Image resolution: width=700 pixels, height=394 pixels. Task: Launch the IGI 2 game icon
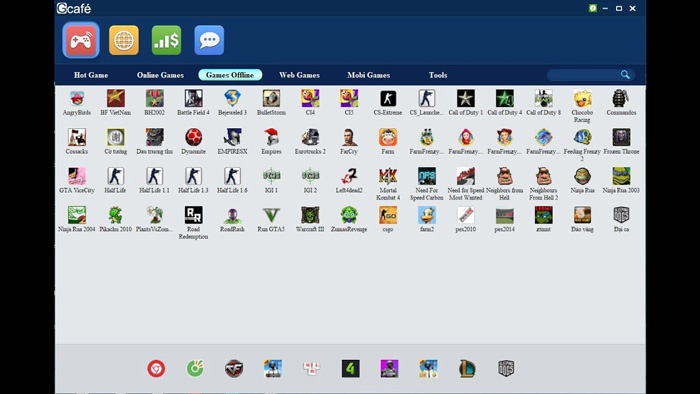310,176
